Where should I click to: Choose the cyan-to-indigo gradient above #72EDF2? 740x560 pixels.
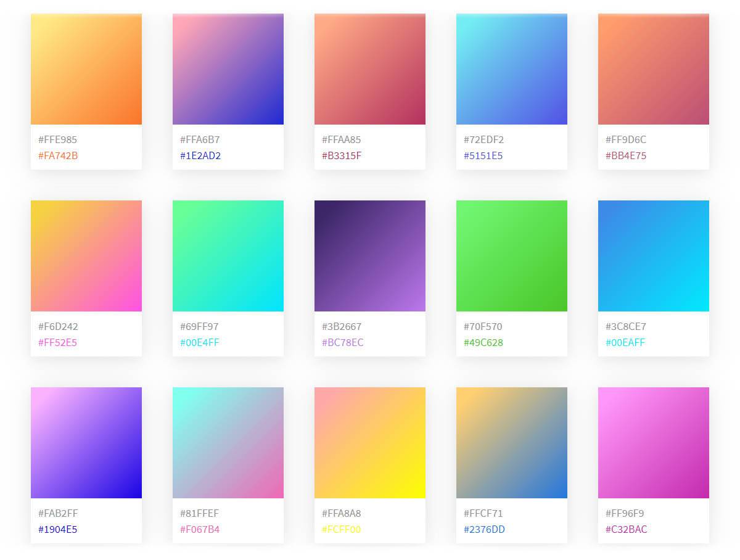512,69
